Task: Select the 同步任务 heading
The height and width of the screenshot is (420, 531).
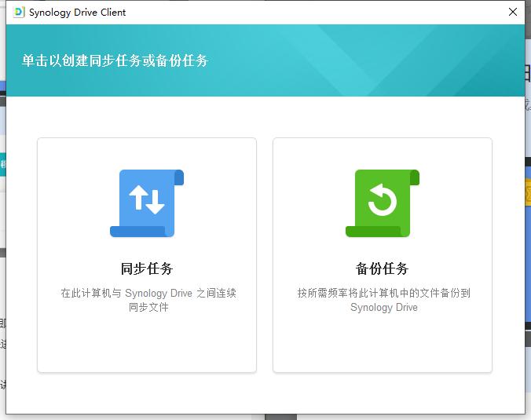Action: pyautogui.click(x=147, y=268)
